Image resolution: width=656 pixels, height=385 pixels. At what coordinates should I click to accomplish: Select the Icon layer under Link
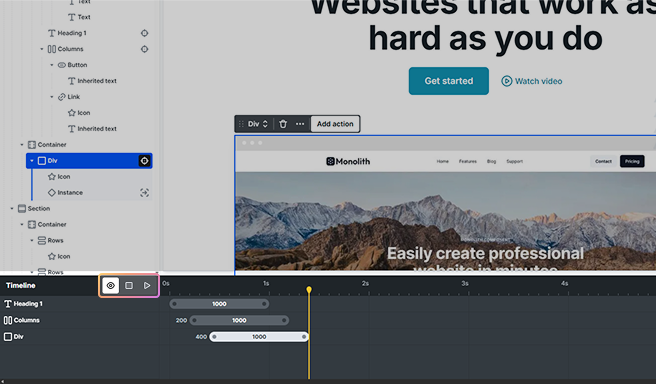tap(79, 113)
